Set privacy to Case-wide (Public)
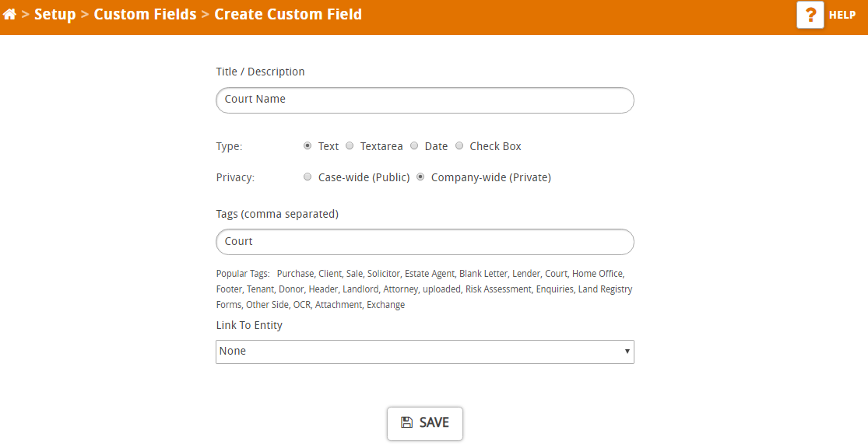This screenshot has height=448, width=868. (x=307, y=177)
